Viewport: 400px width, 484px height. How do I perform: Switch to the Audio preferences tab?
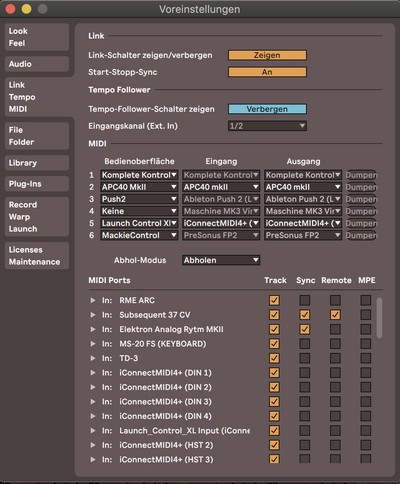(x=37, y=64)
